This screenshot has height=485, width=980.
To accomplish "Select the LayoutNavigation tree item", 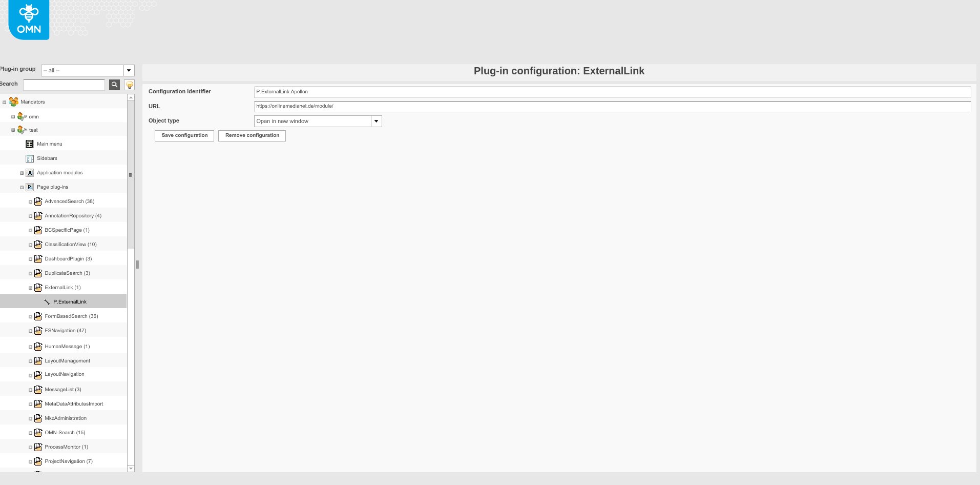I will point(65,374).
